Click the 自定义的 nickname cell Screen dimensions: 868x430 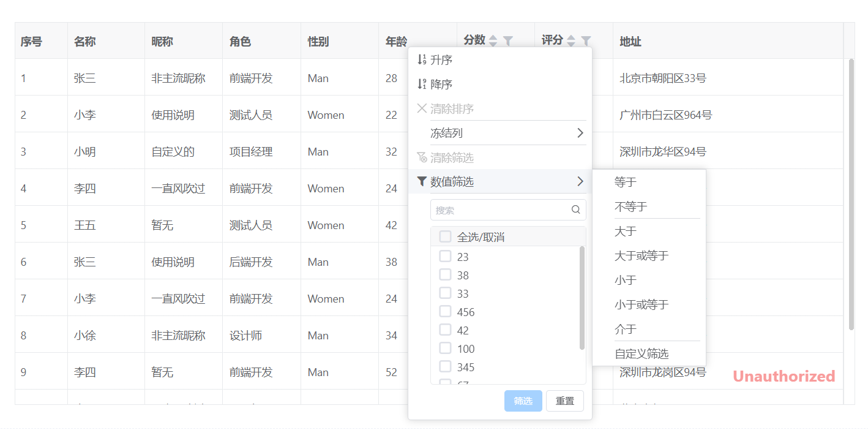click(x=184, y=151)
